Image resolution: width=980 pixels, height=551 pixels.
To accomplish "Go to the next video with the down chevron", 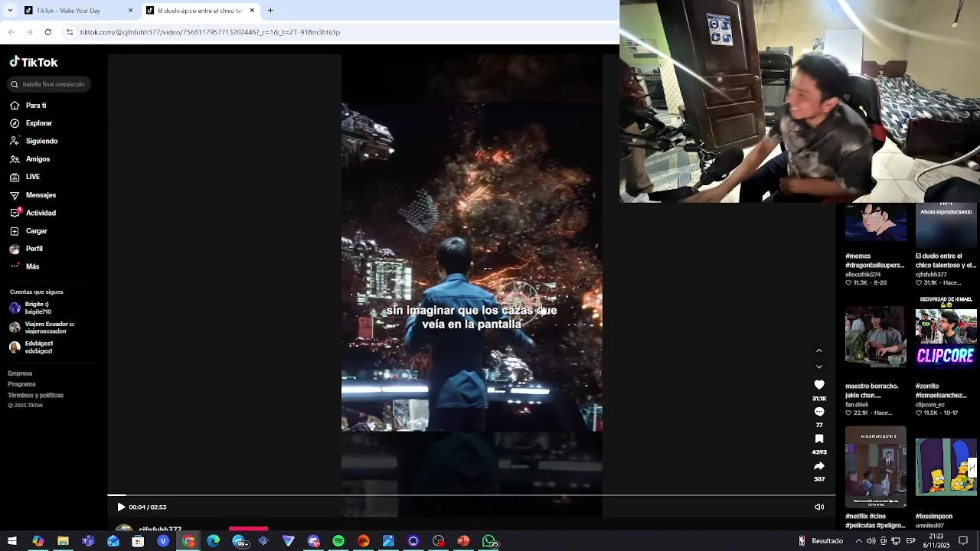I will 819,367.
